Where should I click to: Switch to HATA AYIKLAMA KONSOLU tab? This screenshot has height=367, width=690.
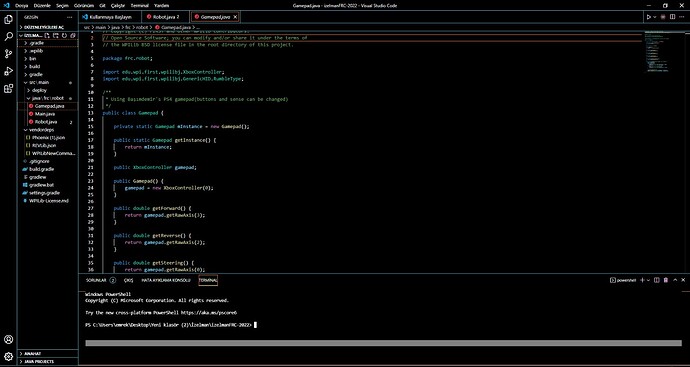(x=165, y=280)
